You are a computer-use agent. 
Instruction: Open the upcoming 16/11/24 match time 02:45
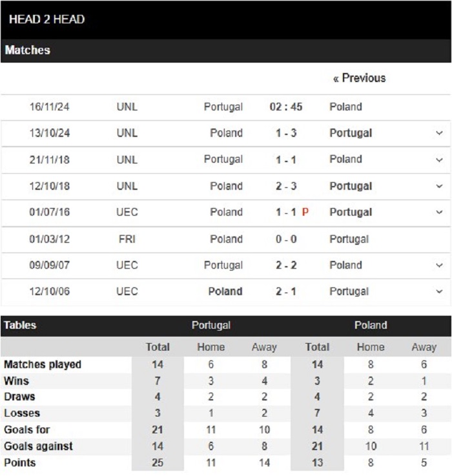[x=286, y=107]
